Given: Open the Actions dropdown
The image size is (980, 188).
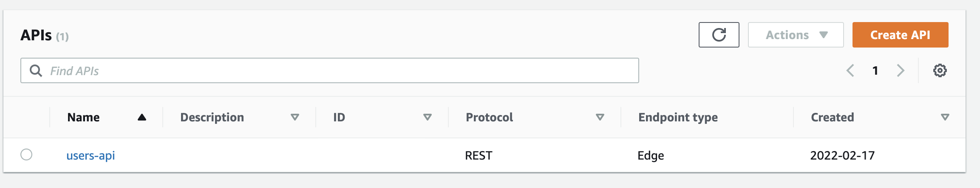Looking at the screenshot, I should tap(796, 35).
